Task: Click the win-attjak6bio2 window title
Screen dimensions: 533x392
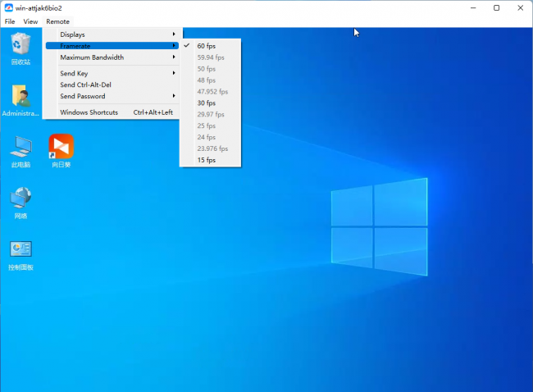Action: tap(39, 8)
